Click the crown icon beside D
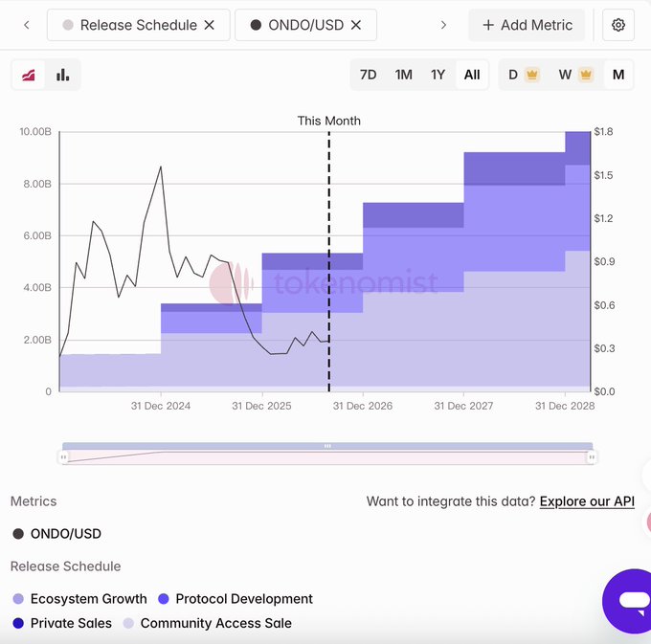The image size is (651, 644). point(532,75)
